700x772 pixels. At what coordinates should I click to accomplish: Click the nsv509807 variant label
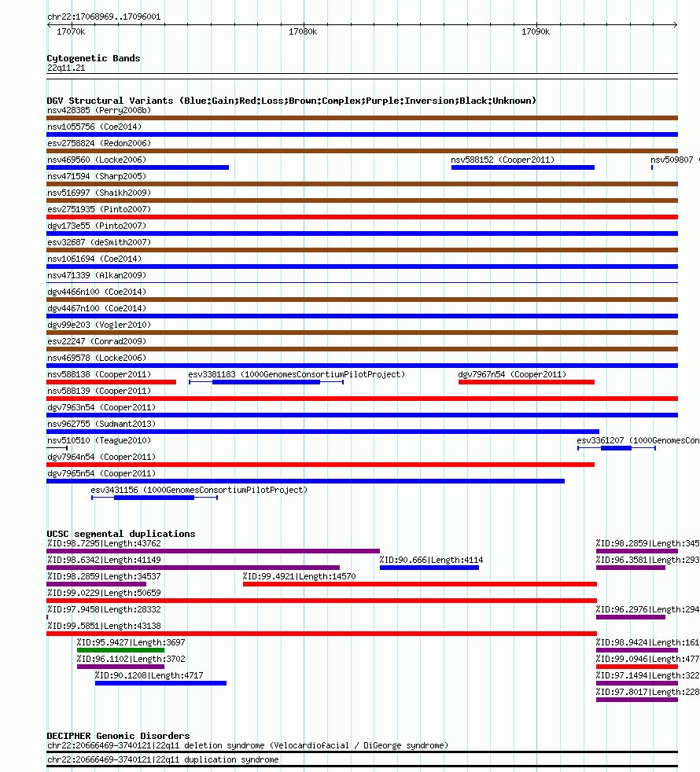point(672,160)
